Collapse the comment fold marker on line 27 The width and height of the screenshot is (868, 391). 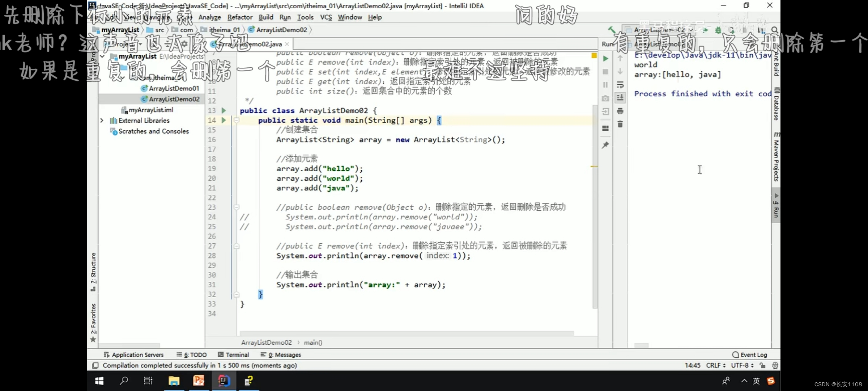point(236,246)
